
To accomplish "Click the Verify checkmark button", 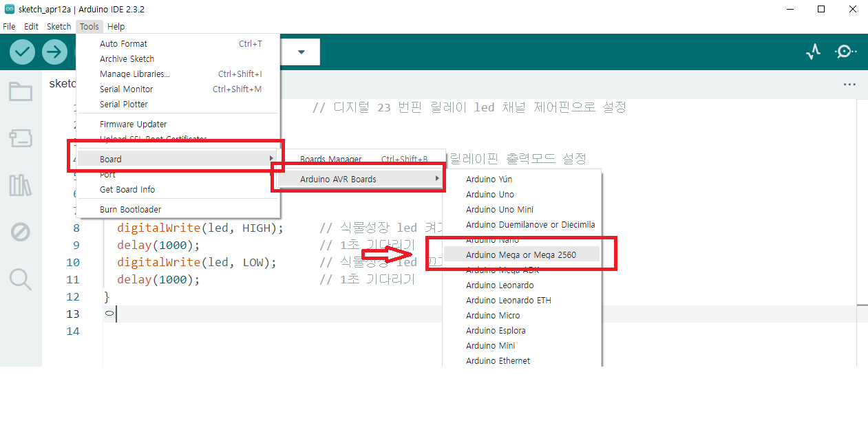I will (x=23, y=52).
